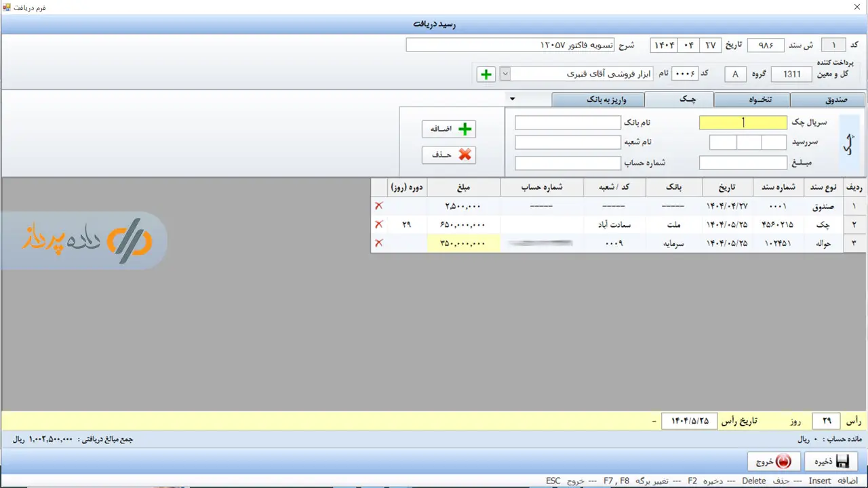This screenshot has width=868, height=488.
Task: Click the اضافه button with green plus
Action: 448,129
